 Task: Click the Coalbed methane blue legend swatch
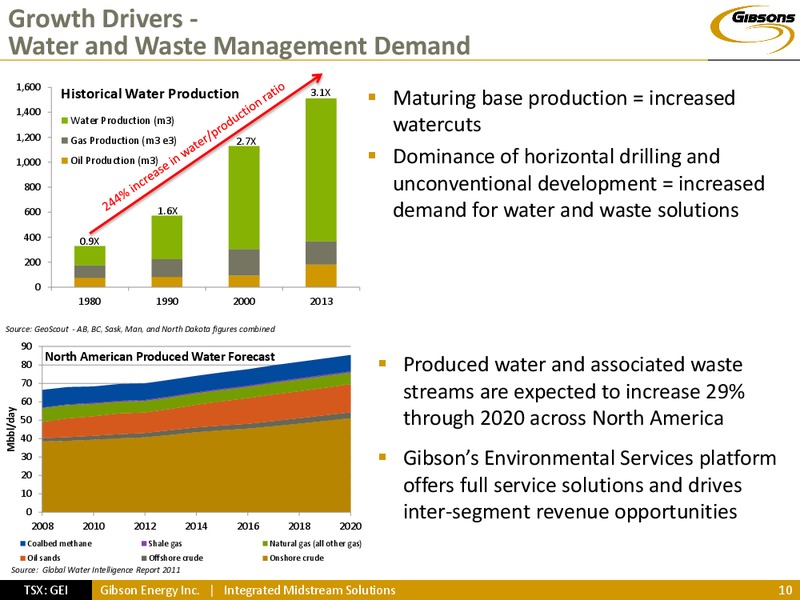(23, 544)
